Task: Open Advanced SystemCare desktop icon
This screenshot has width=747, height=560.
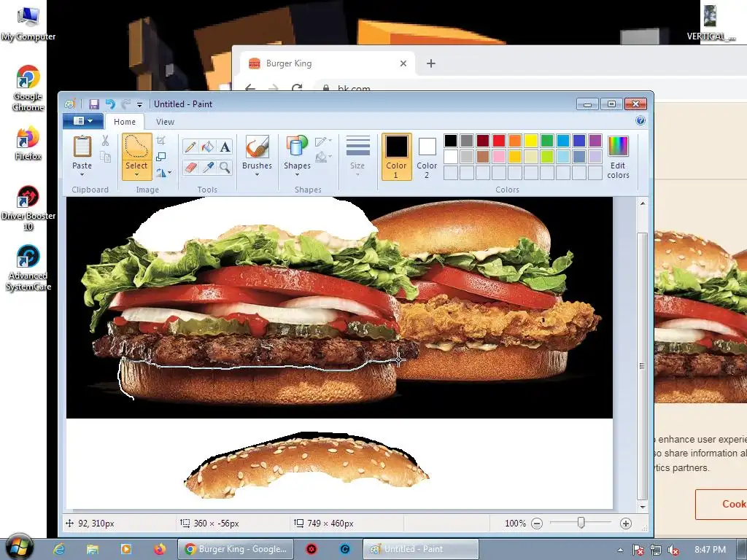Action: pyautogui.click(x=28, y=268)
